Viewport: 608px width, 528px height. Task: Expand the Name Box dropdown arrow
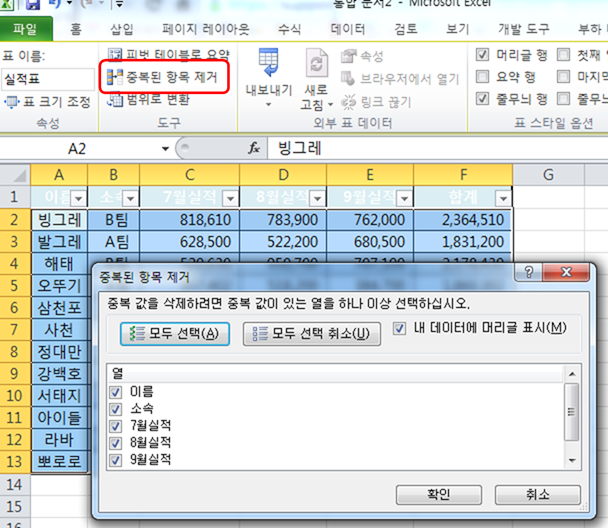tap(166, 148)
